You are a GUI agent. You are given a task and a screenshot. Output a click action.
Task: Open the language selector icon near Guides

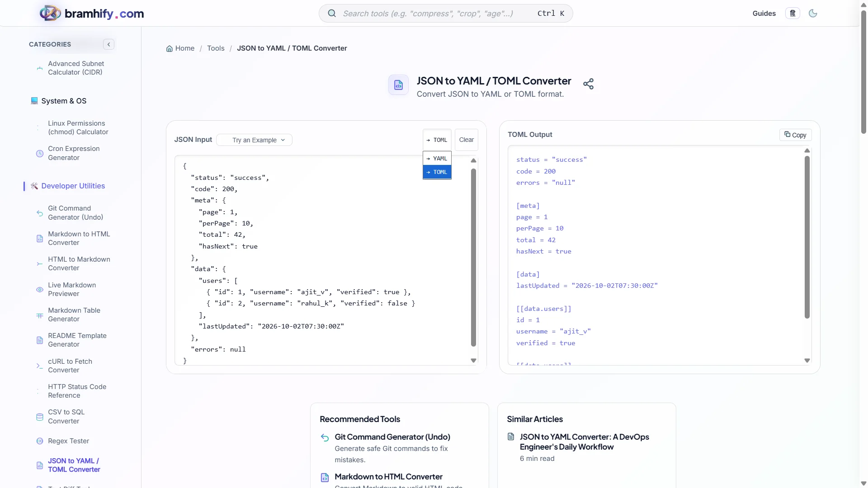tap(793, 14)
